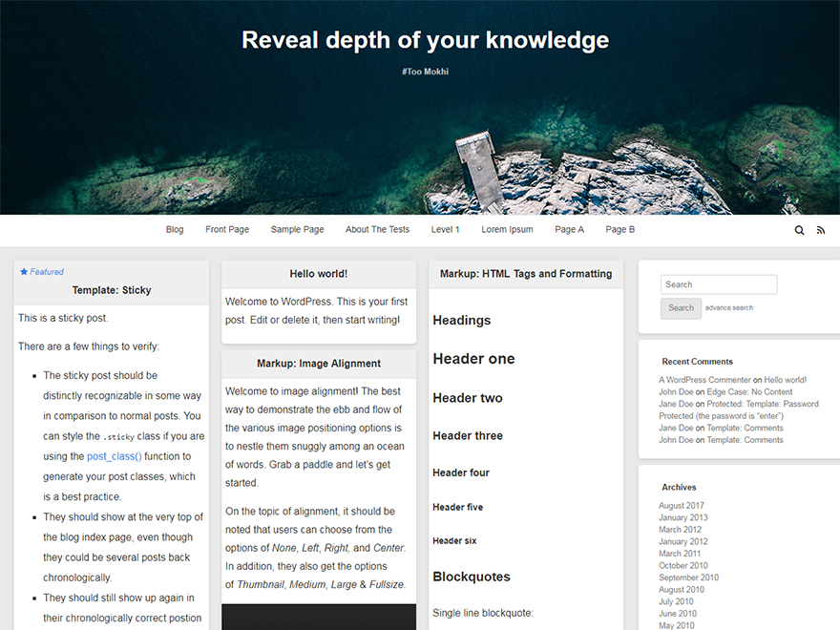Open the Lorem Ipsum menu item

507,230
